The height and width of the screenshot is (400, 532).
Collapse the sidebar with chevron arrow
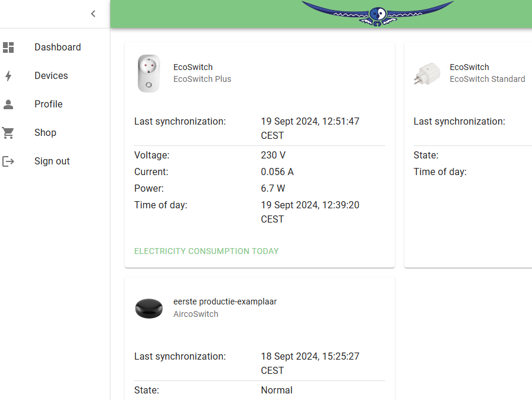tap(93, 14)
